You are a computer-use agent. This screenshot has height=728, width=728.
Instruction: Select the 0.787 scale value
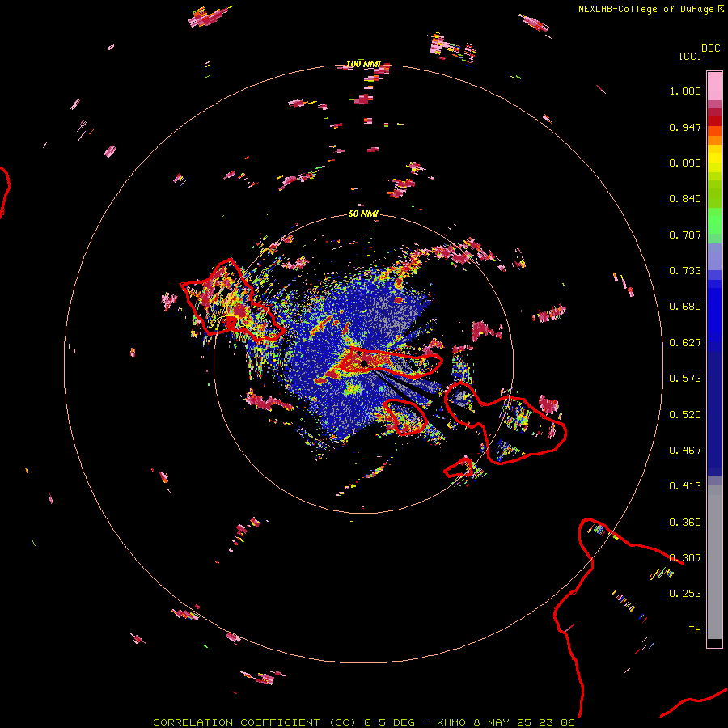point(685,235)
